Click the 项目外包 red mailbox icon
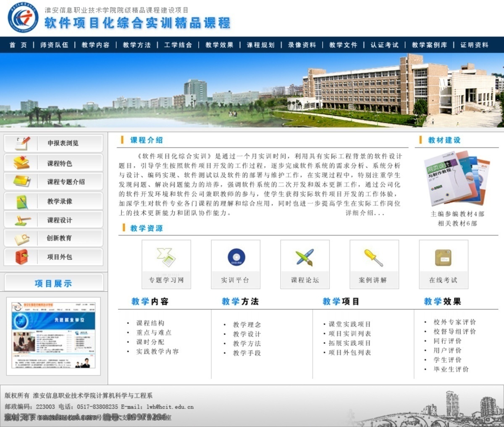The width and height of the screenshot is (504, 427). [x=22, y=257]
